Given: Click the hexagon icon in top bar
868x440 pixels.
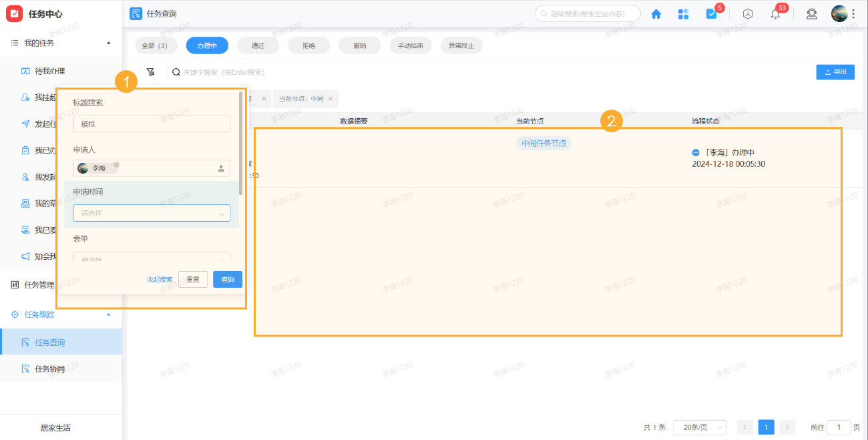Looking at the screenshot, I should tap(748, 14).
